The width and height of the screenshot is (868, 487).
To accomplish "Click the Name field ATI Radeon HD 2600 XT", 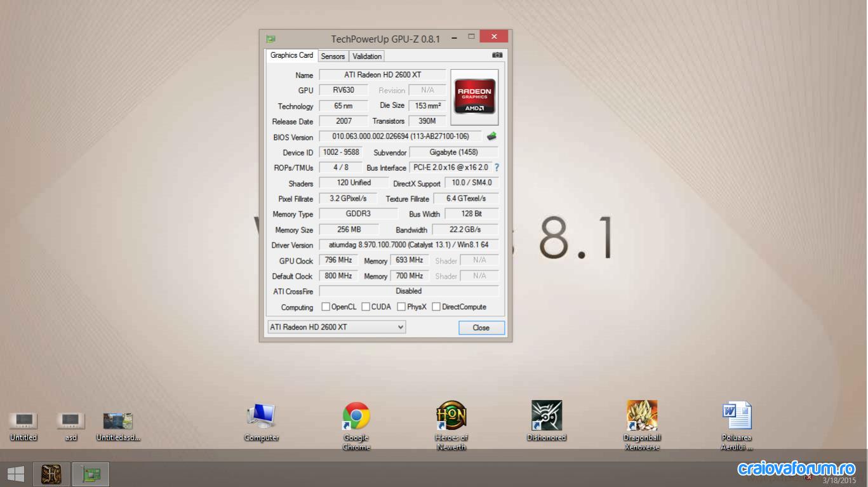I will (382, 75).
